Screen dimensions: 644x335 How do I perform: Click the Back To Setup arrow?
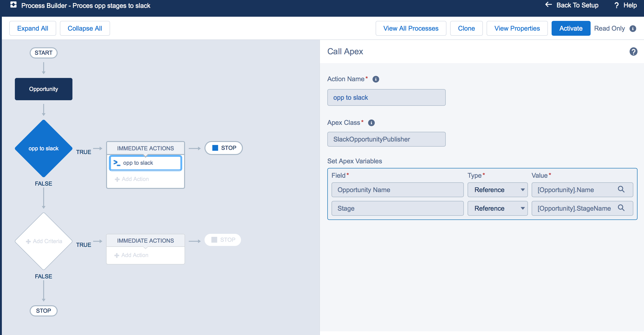[x=549, y=5]
